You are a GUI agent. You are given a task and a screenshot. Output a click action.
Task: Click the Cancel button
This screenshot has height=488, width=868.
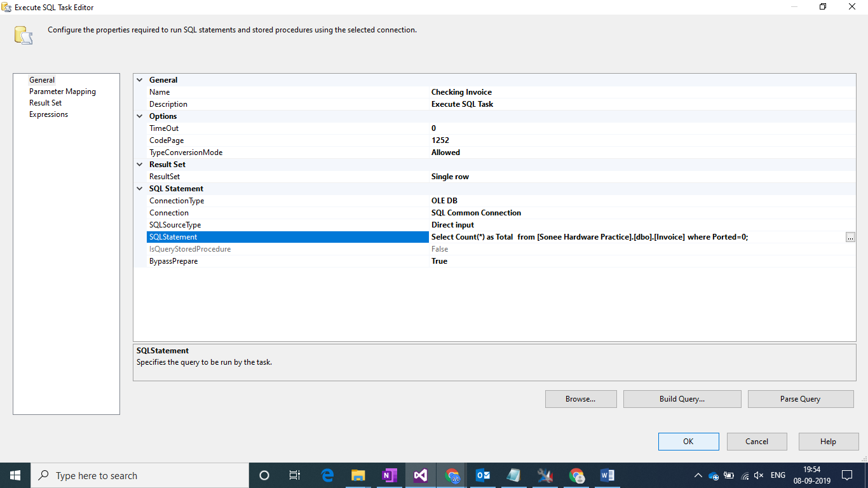(x=757, y=442)
